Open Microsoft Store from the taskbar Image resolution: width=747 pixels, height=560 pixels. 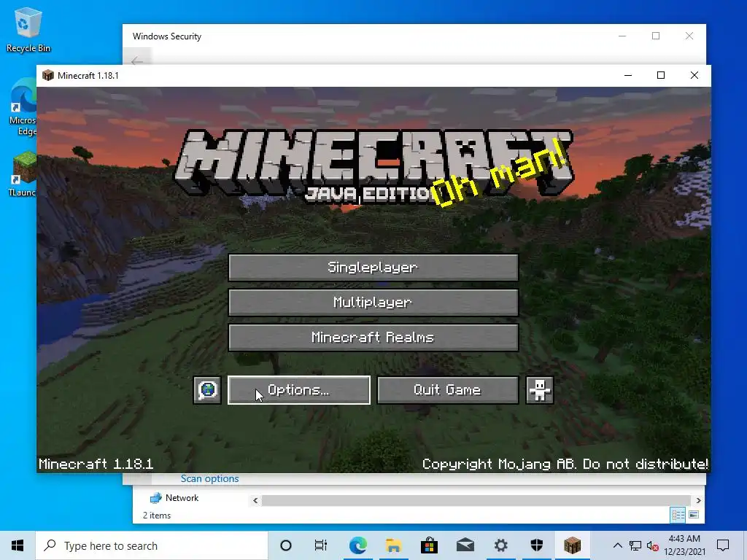(x=429, y=545)
